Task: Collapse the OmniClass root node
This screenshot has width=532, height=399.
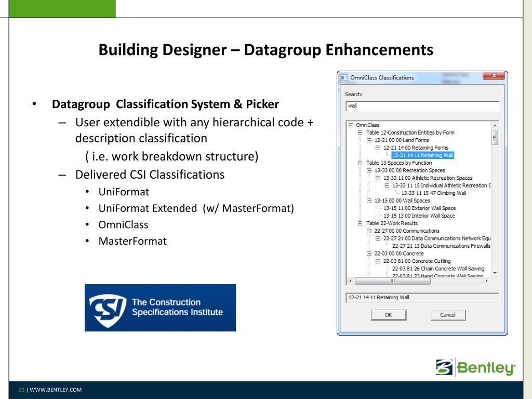Action: (x=351, y=125)
